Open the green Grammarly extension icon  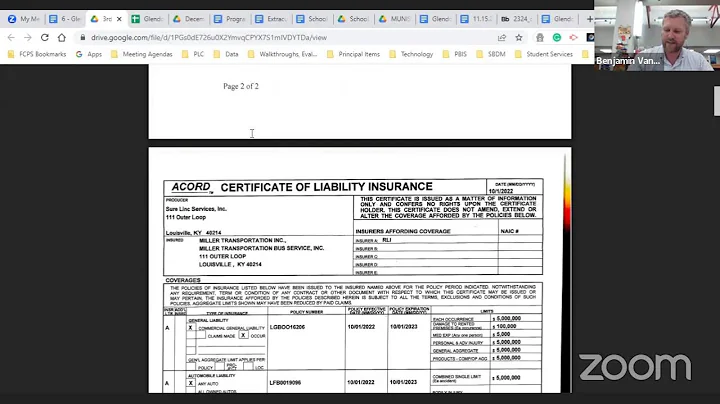tap(557, 38)
